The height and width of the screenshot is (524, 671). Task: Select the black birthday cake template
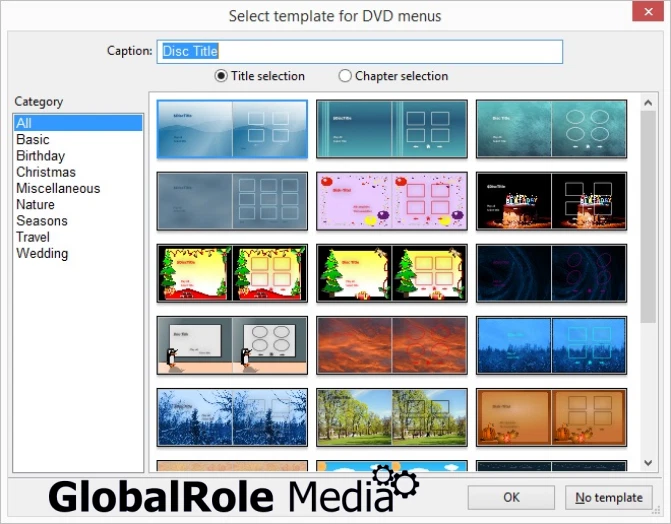click(551, 201)
